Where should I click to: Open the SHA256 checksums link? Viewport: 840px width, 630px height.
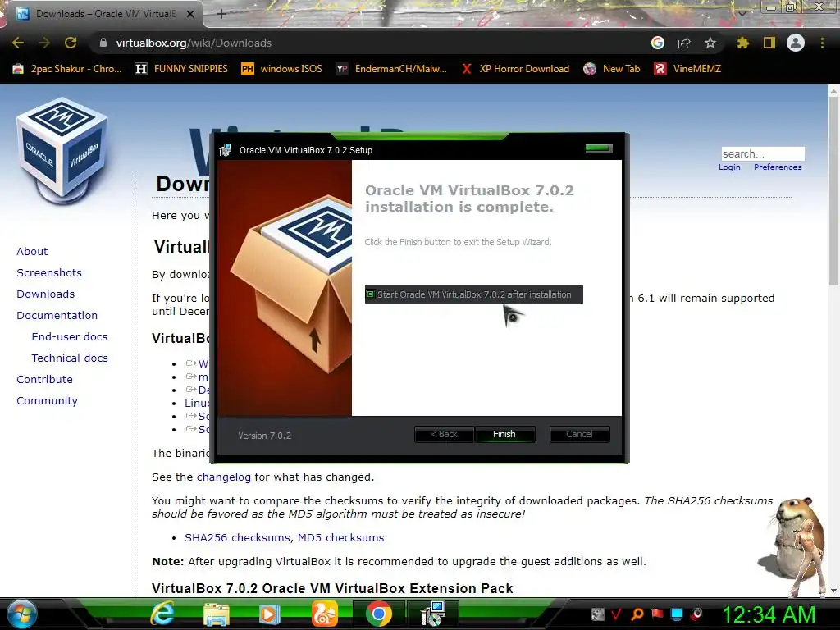point(238,537)
